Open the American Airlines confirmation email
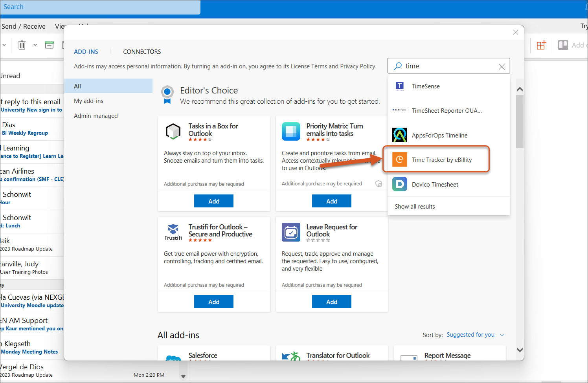This screenshot has height=383, width=588. tap(32, 175)
